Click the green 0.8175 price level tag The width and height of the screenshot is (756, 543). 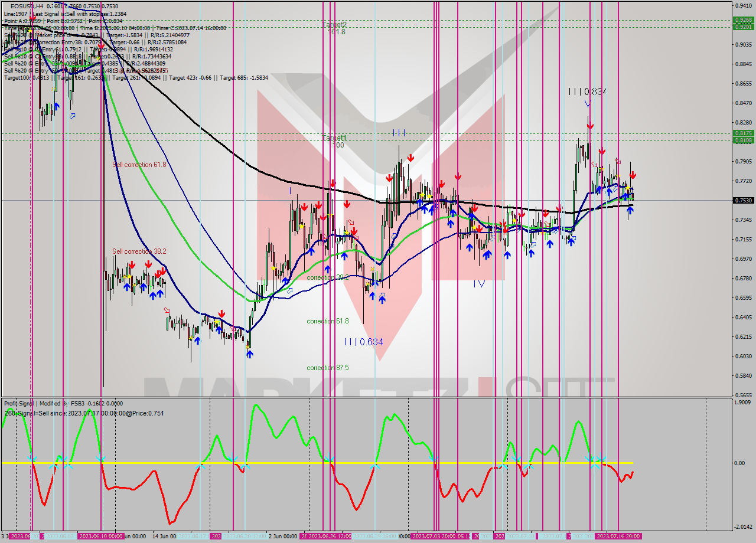743,133
